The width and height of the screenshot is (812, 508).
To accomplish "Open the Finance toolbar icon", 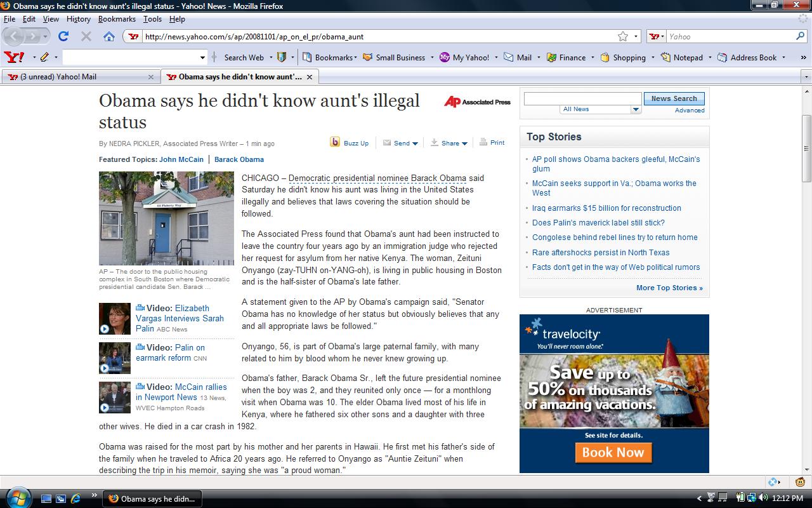I will click(551, 57).
